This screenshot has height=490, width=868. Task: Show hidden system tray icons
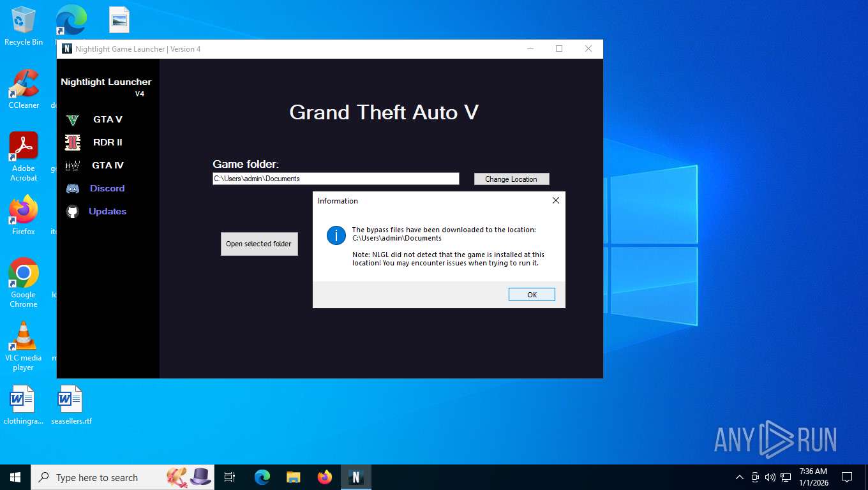coord(740,477)
